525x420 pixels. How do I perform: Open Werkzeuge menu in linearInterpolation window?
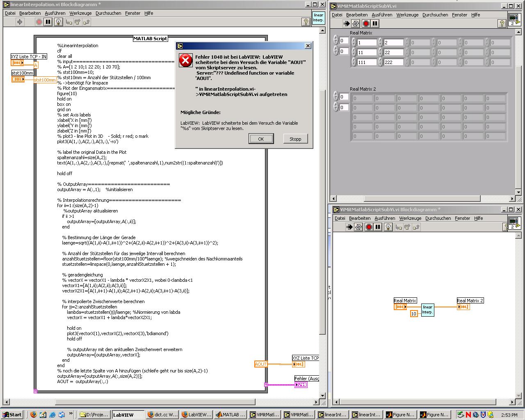tap(80, 13)
